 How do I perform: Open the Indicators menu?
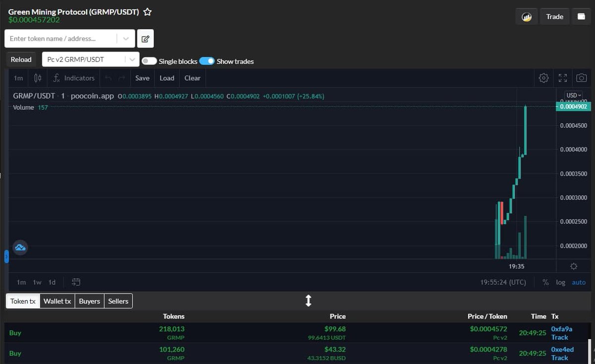(74, 78)
